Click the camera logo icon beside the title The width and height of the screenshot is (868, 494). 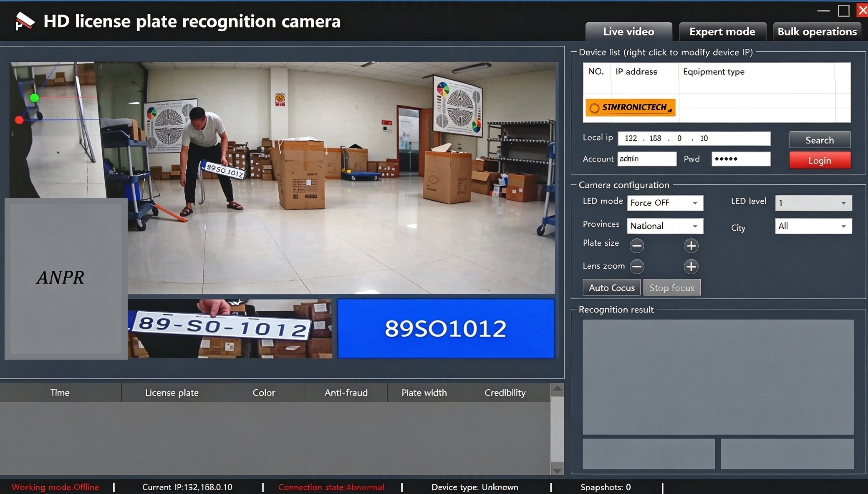click(x=24, y=21)
